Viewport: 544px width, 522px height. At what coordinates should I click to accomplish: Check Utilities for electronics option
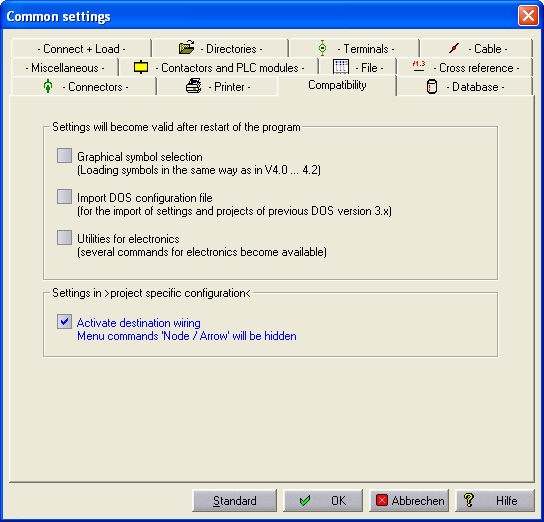click(x=65, y=238)
